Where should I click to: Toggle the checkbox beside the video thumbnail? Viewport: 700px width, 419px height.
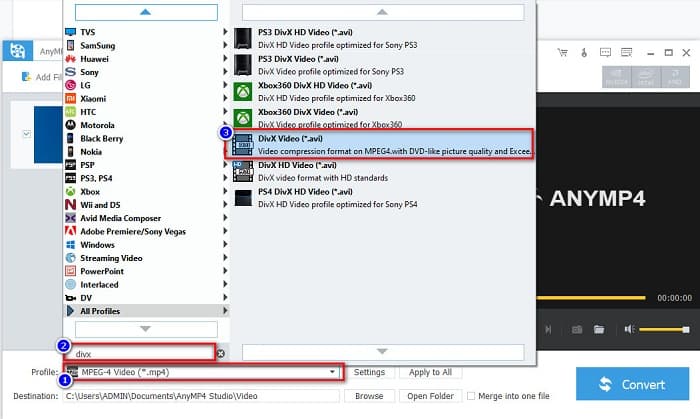[x=26, y=132]
